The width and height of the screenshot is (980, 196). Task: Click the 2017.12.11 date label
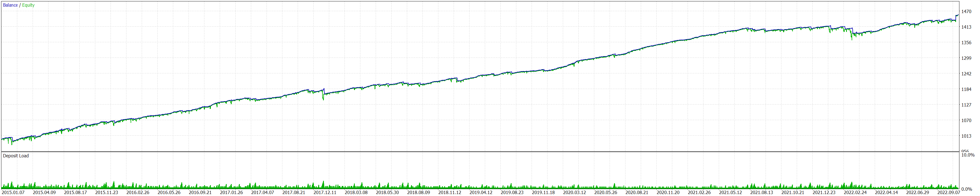tap(325, 193)
